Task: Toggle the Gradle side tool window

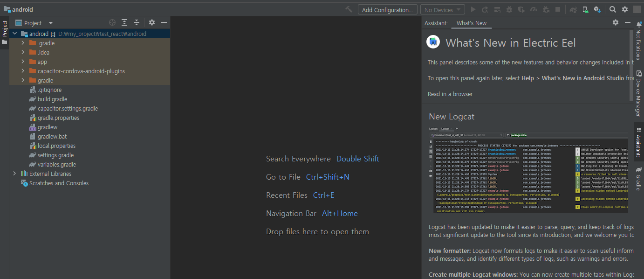Action: [x=639, y=179]
